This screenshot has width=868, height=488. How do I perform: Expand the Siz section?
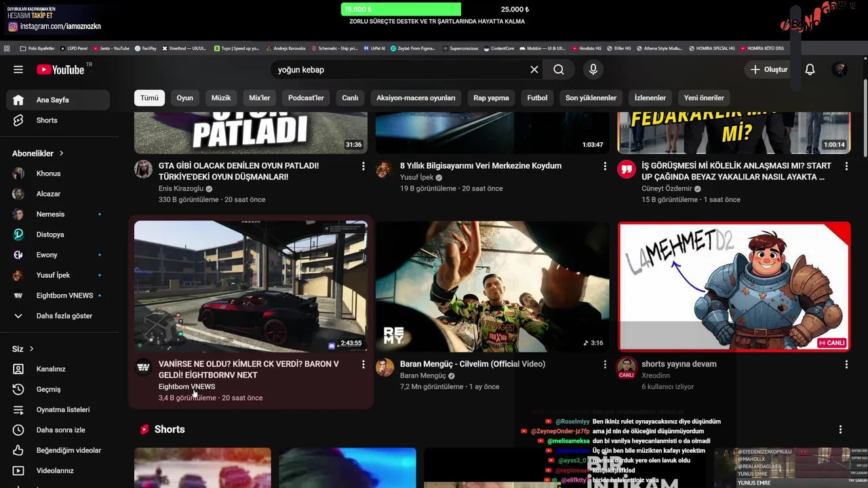(x=23, y=348)
